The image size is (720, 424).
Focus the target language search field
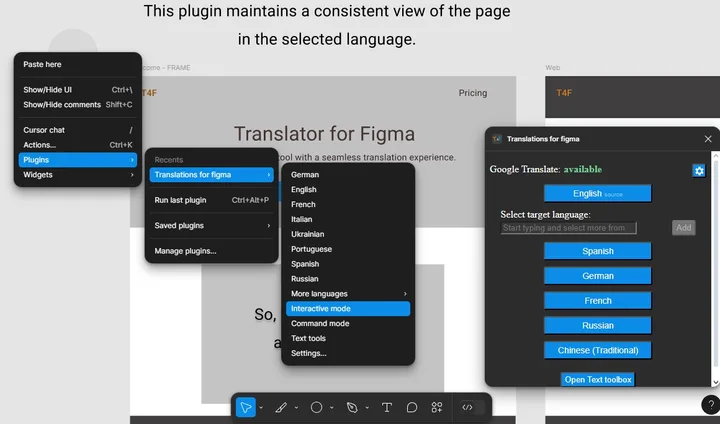click(x=568, y=228)
